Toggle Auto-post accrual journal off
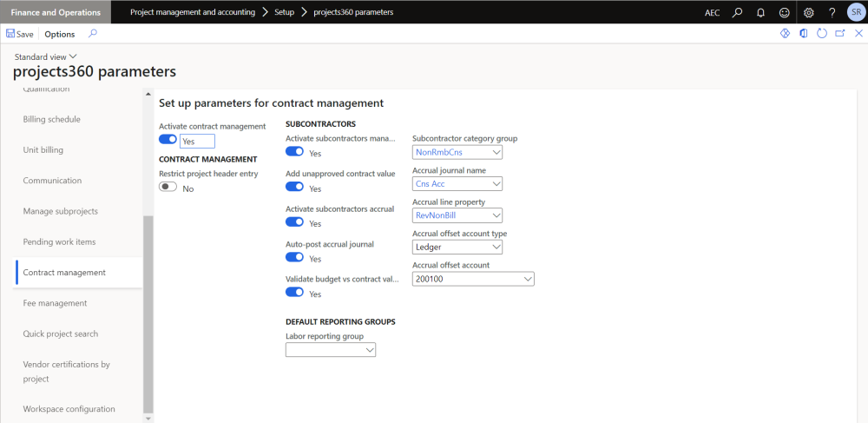Viewport: 868px width, 423px height. (x=294, y=258)
